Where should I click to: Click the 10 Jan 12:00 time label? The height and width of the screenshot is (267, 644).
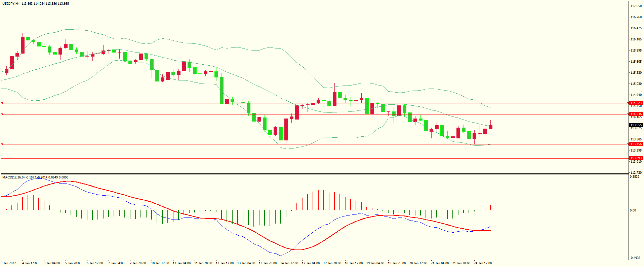(160, 263)
